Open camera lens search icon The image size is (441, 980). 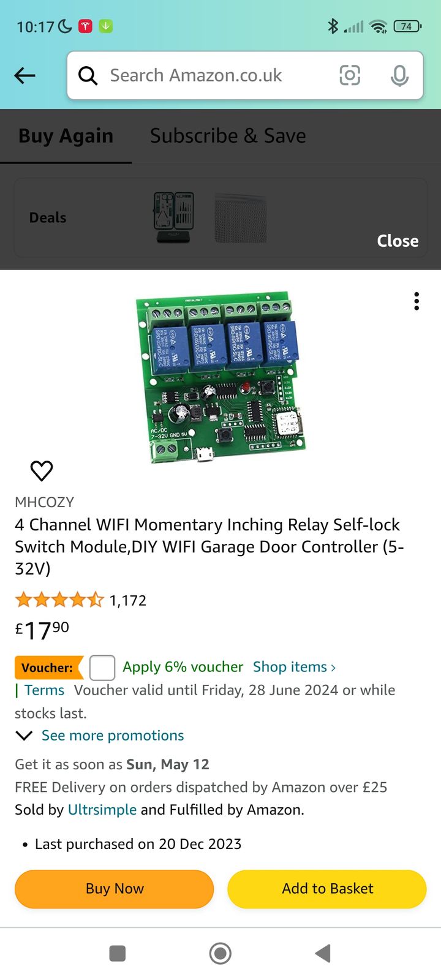pyautogui.click(x=350, y=75)
